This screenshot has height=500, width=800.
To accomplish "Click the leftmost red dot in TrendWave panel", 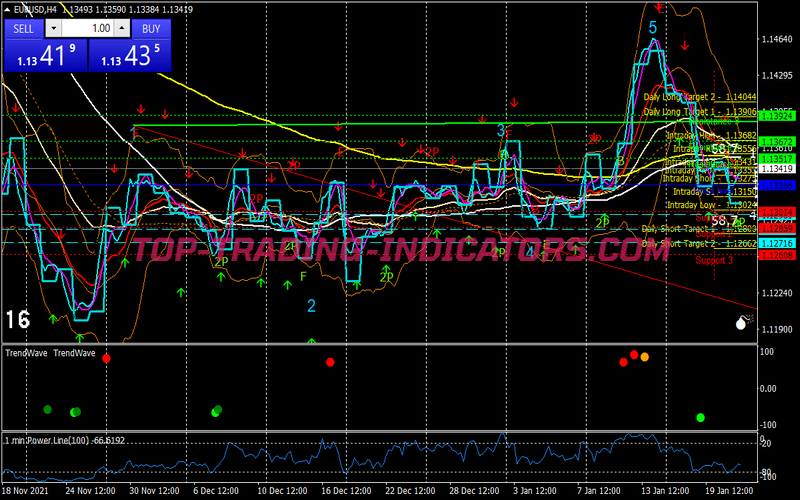I will (x=107, y=358).
